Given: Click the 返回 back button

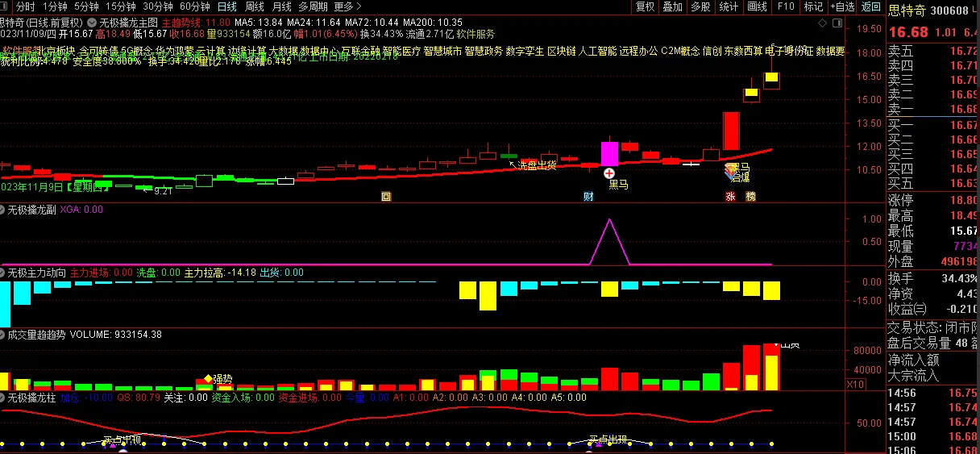Looking at the screenshot, I should (x=871, y=6).
